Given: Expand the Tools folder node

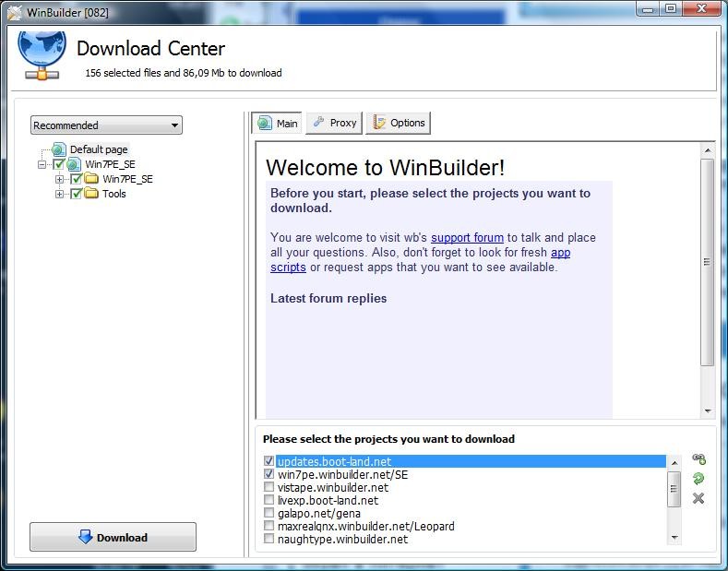Looking at the screenshot, I should click(x=60, y=194).
